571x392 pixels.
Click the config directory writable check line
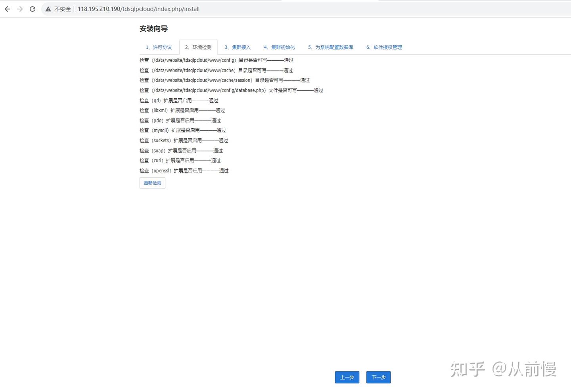pos(217,60)
